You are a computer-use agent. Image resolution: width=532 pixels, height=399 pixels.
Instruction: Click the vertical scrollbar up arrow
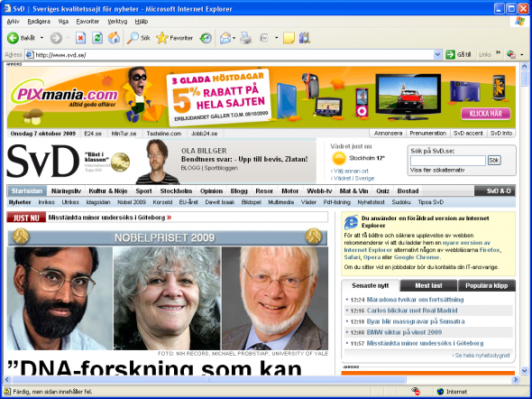(x=524, y=66)
